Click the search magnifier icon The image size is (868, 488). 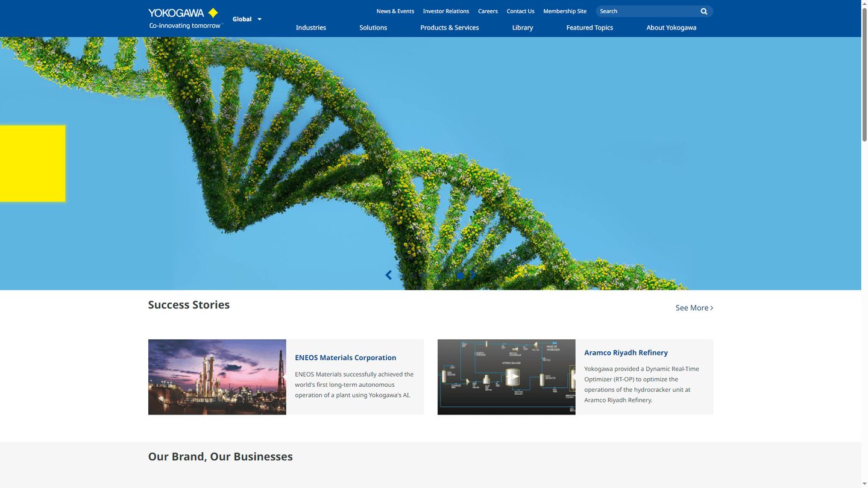pyautogui.click(x=704, y=11)
